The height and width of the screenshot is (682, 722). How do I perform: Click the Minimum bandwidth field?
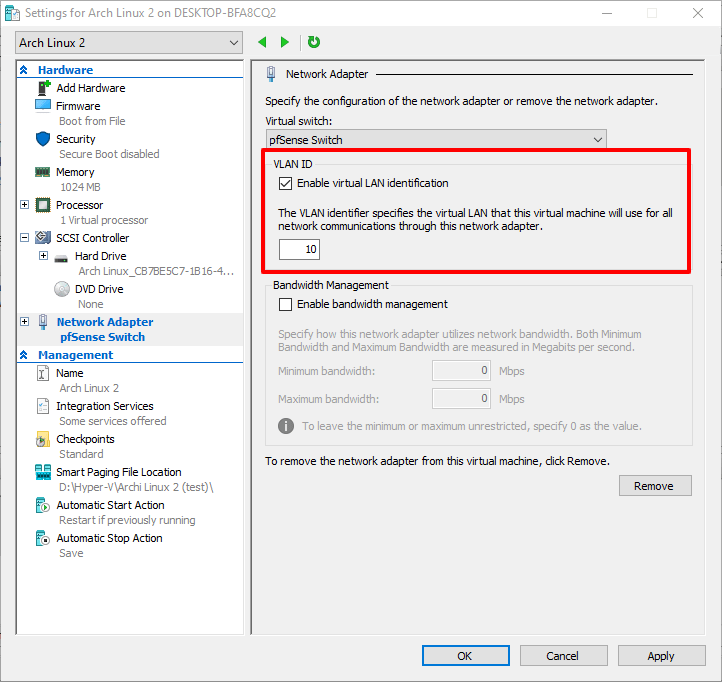point(461,371)
